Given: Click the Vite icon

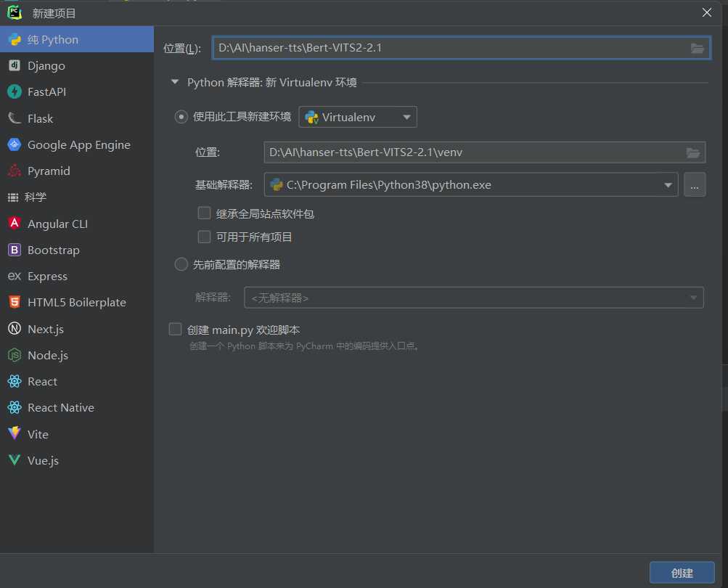Looking at the screenshot, I should [15, 433].
